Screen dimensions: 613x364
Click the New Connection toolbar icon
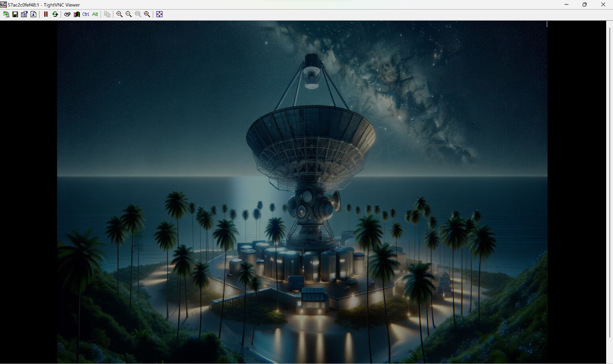6,14
